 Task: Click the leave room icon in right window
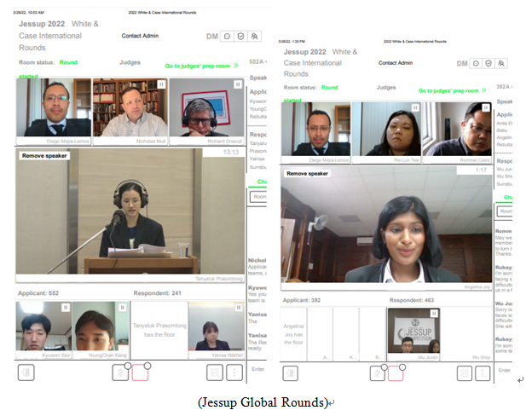290,373
